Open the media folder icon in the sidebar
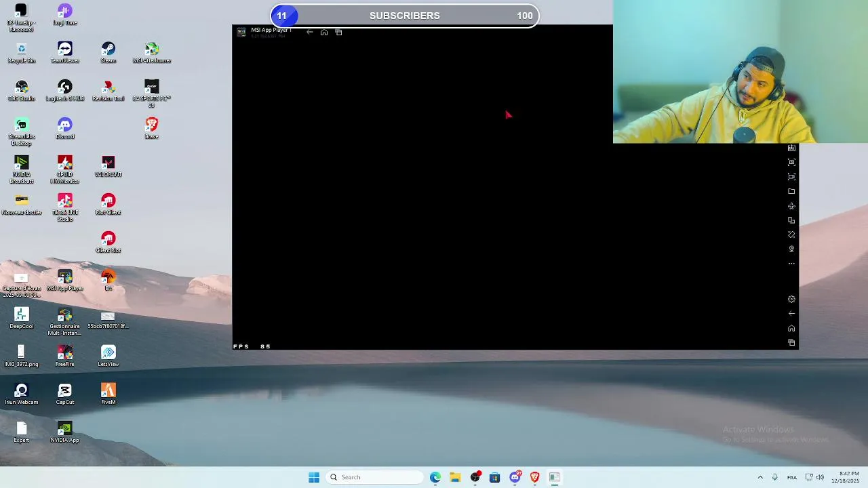This screenshot has height=488, width=868. click(x=791, y=191)
